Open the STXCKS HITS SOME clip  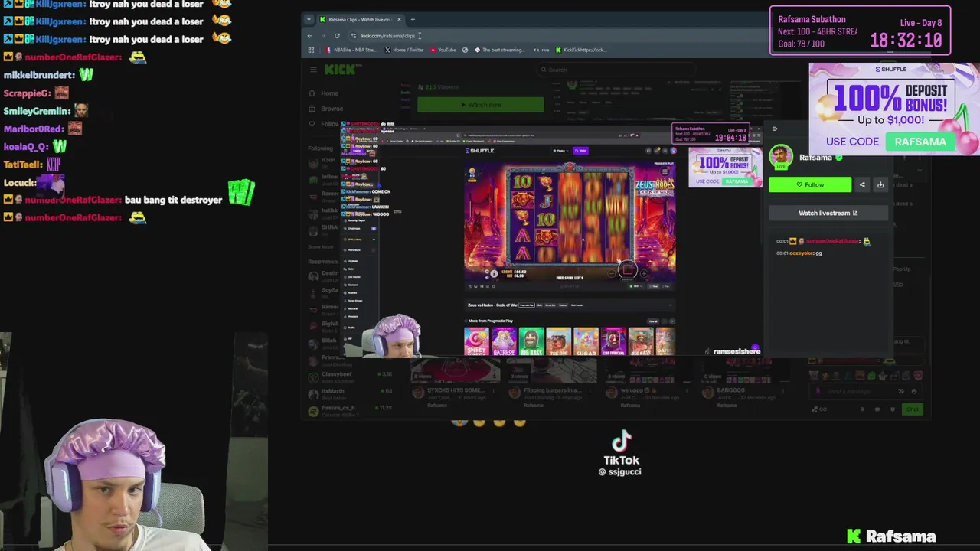click(x=456, y=390)
